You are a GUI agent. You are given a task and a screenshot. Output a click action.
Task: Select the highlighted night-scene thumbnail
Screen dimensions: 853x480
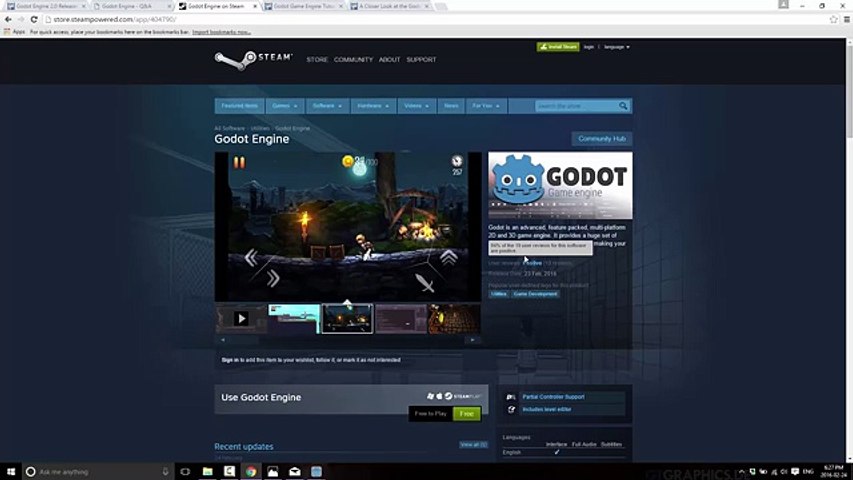point(347,319)
